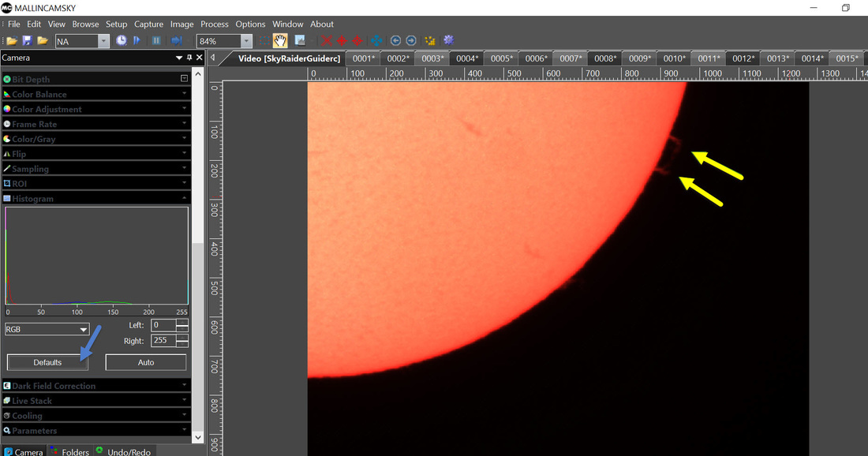Pin the Camera panel

pos(189,58)
